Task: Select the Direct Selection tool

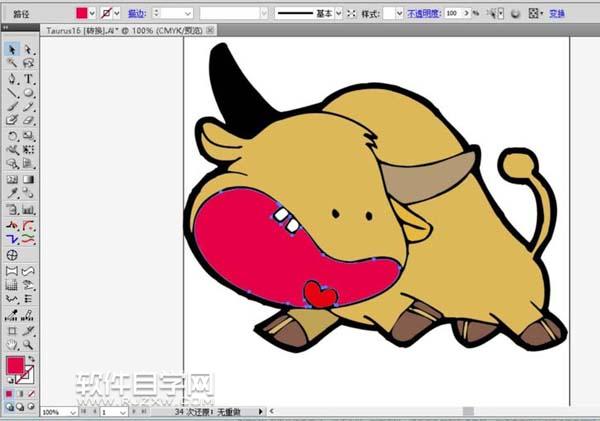Action: [29, 49]
